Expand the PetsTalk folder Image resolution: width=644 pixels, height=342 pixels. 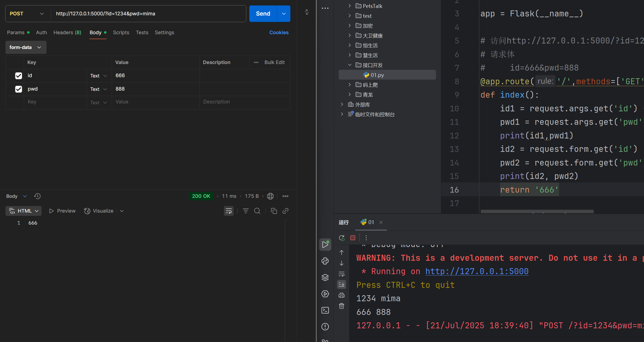tap(350, 6)
